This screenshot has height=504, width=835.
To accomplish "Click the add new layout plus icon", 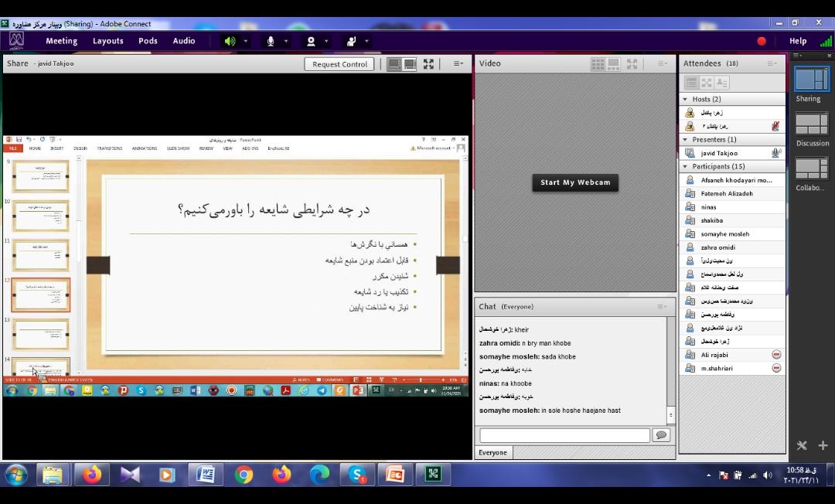I will pyautogui.click(x=823, y=445).
